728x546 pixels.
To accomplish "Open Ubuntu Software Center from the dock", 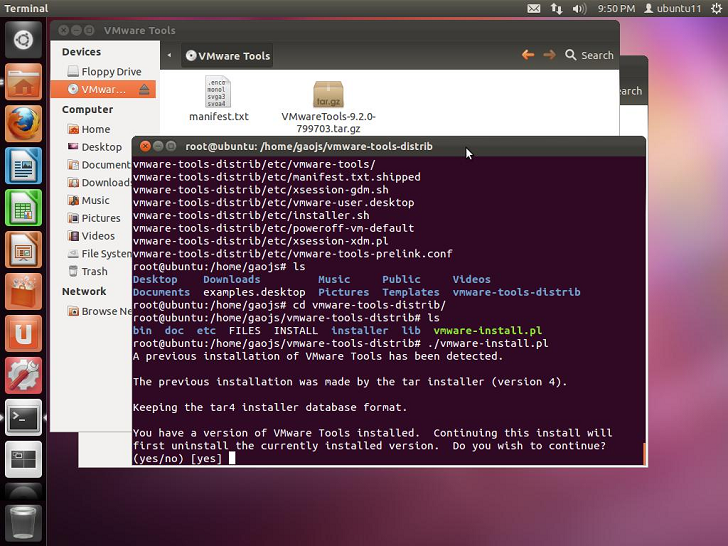I will [23, 292].
